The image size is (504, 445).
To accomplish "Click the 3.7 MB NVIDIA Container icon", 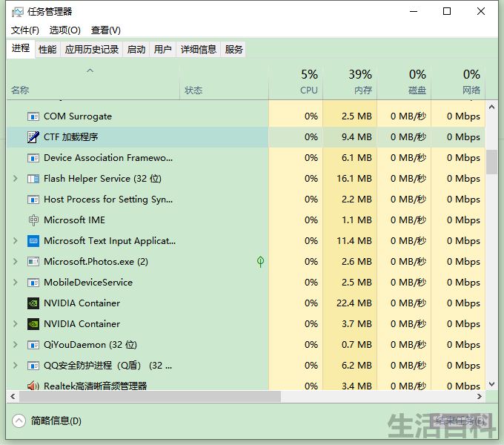I will click(33, 324).
